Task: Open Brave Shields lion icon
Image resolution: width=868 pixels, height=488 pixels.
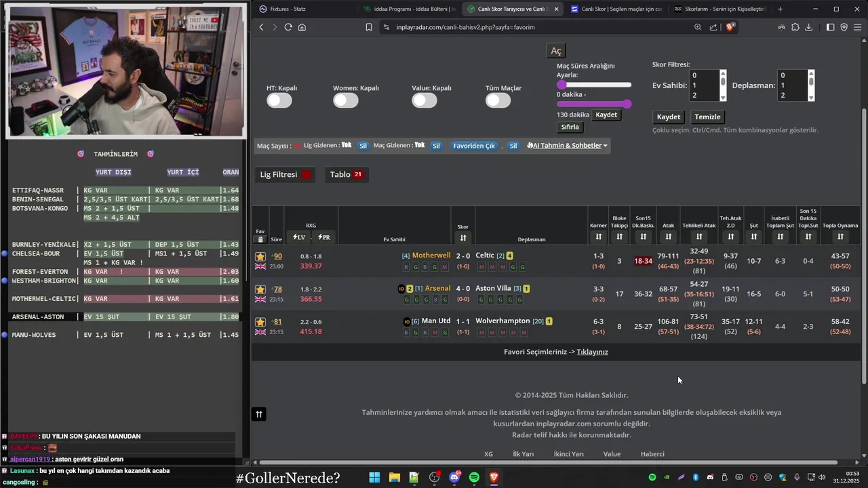Action: pyautogui.click(x=730, y=27)
